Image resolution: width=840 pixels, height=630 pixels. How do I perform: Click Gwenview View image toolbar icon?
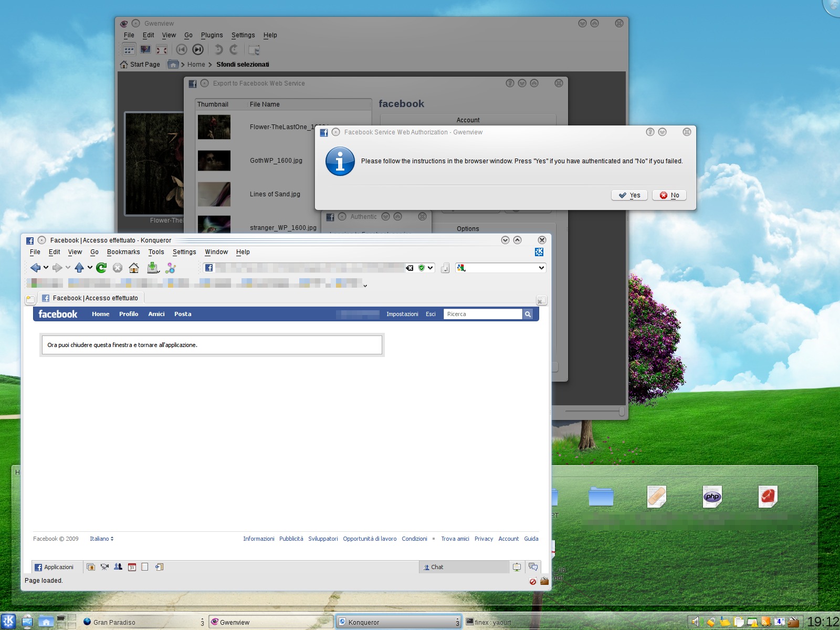click(x=145, y=50)
